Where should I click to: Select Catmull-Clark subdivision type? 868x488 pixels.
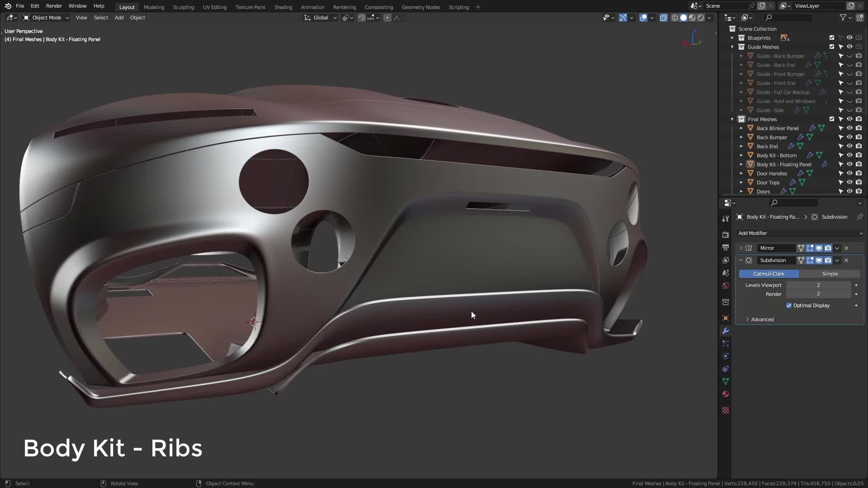[769, 274]
